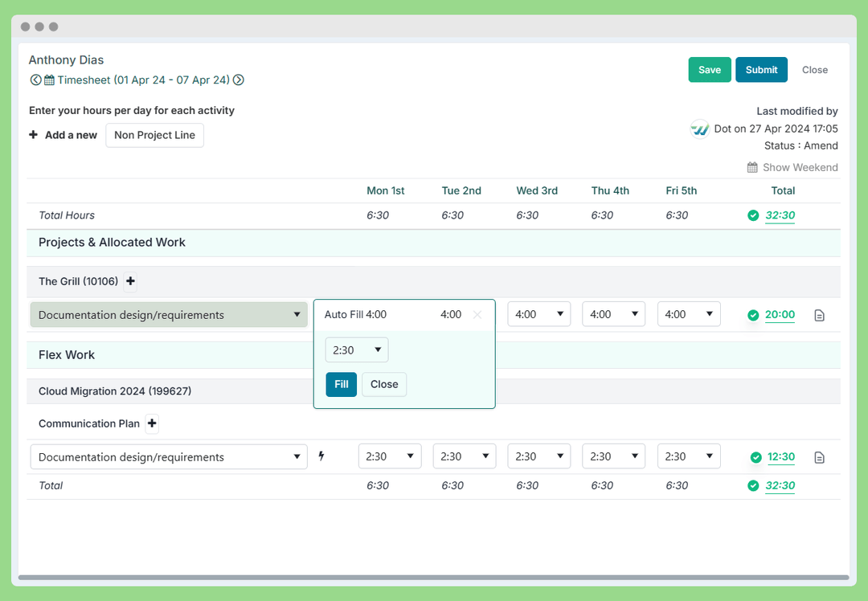The height and width of the screenshot is (601, 868).
Task: Click the Save button
Action: [x=710, y=70]
